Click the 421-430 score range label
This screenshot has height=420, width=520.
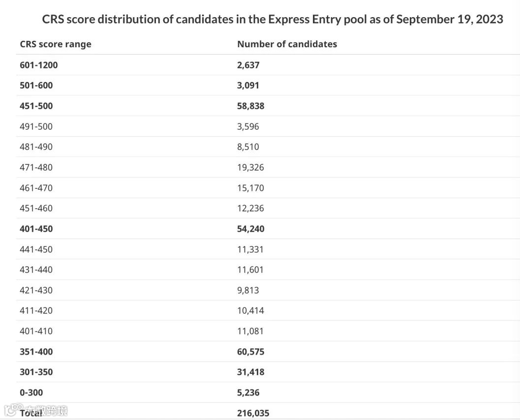tap(36, 290)
